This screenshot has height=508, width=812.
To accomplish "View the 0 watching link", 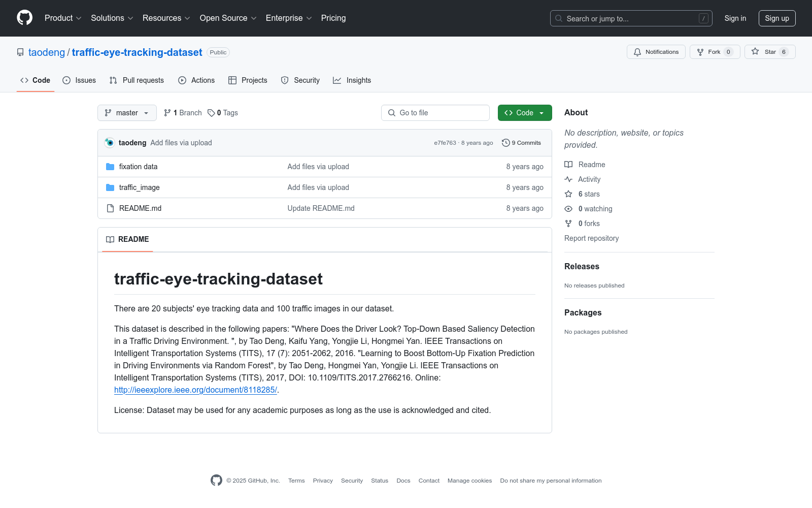I will [x=588, y=209].
